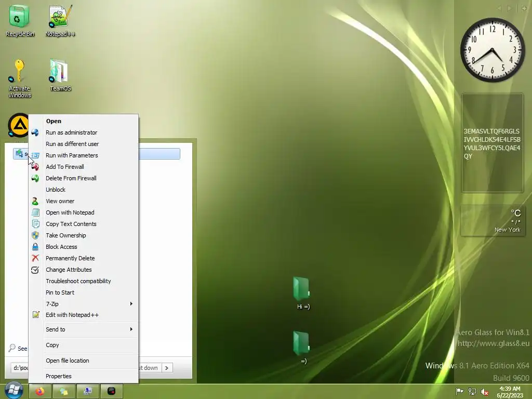Click the View owner user icon
Screen dimensions: 532x399
35,201
